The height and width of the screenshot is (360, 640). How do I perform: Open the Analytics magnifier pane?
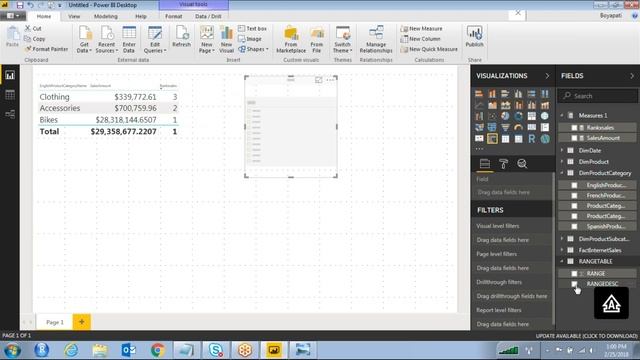tap(522, 164)
